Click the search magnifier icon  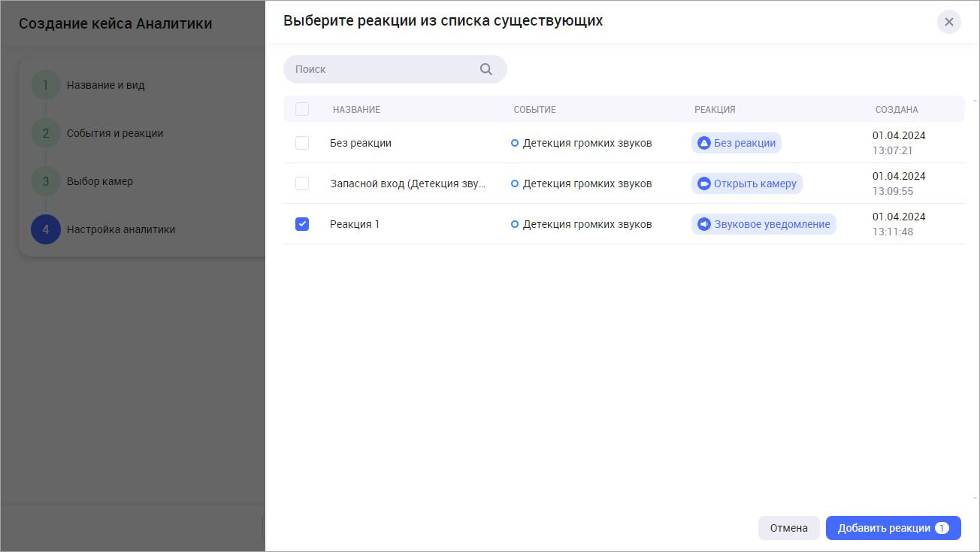[486, 69]
